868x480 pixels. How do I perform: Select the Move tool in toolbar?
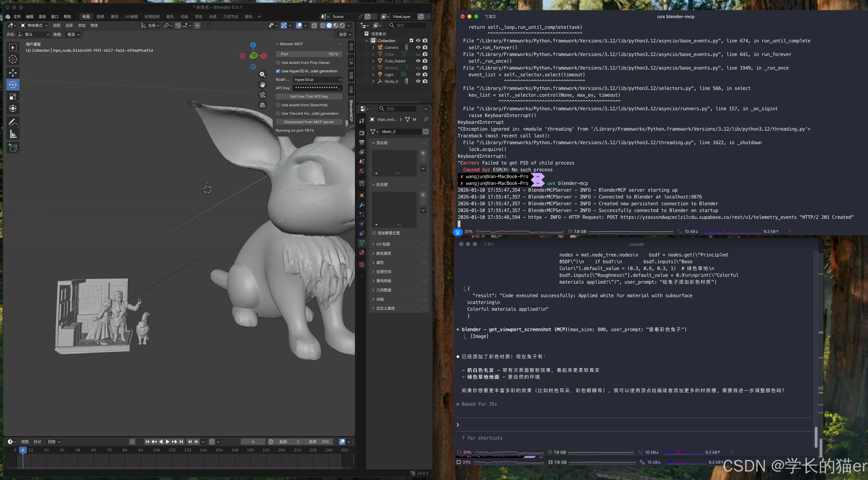(13, 73)
